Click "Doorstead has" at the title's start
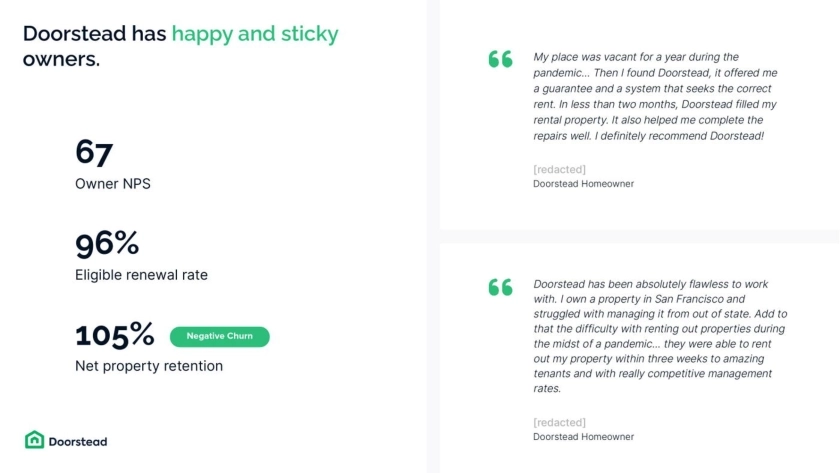 pyautogui.click(x=94, y=34)
